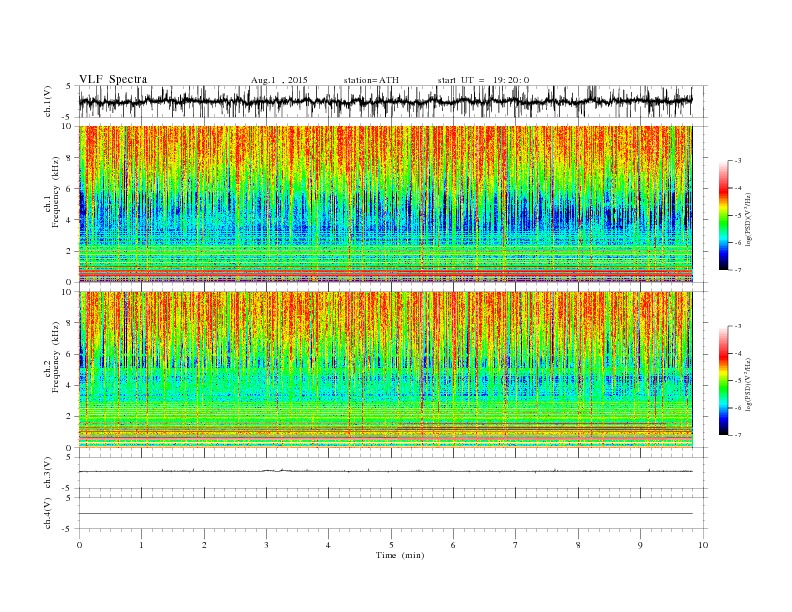Click the "station=ATH" header label
The image size is (792, 612).
371,80
